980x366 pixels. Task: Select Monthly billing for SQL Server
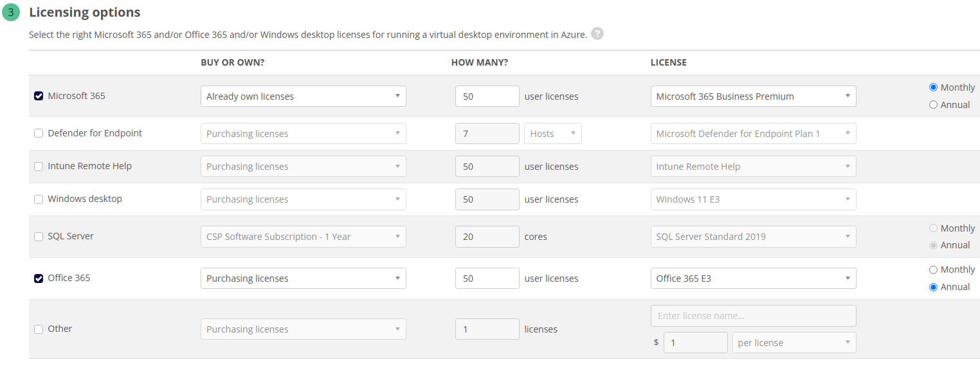point(933,228)
